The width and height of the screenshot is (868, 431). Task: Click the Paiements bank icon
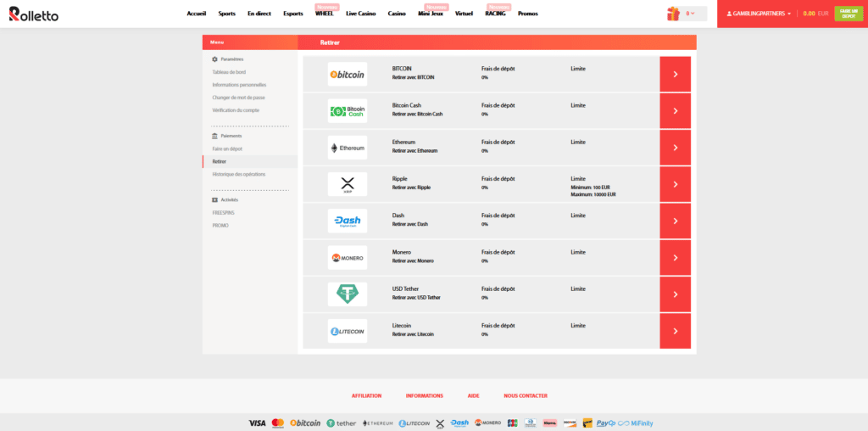click(x=214, y=136)
